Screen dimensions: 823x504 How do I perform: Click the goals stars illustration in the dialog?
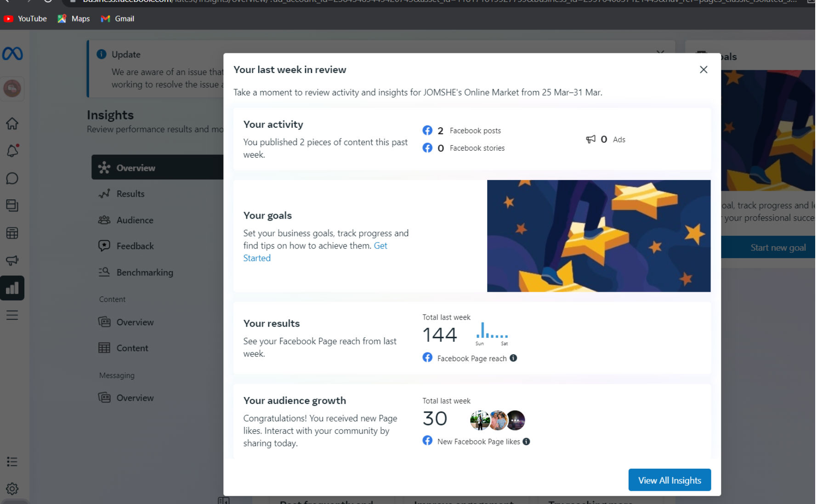tap(599, 236)
